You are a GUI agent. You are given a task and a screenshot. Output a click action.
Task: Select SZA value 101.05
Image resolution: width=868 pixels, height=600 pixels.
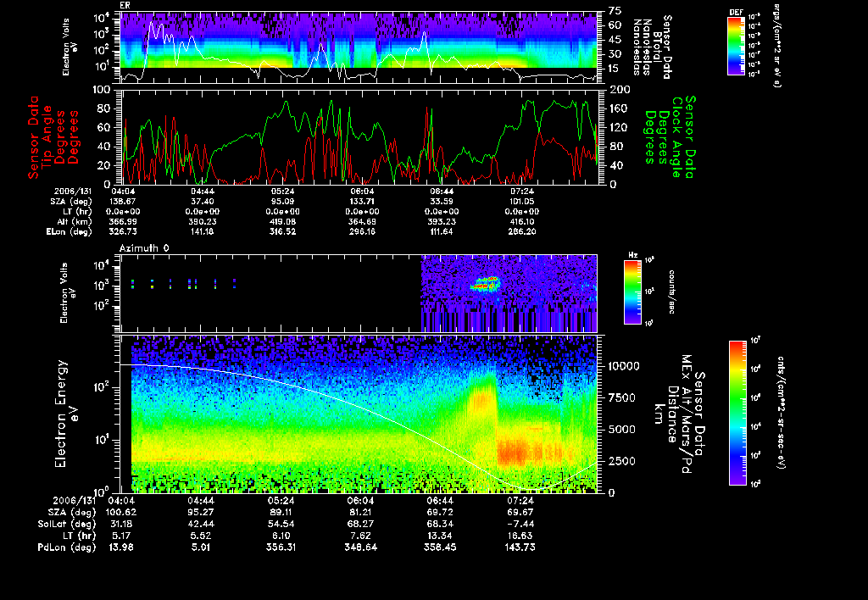(x=521, y=202)
